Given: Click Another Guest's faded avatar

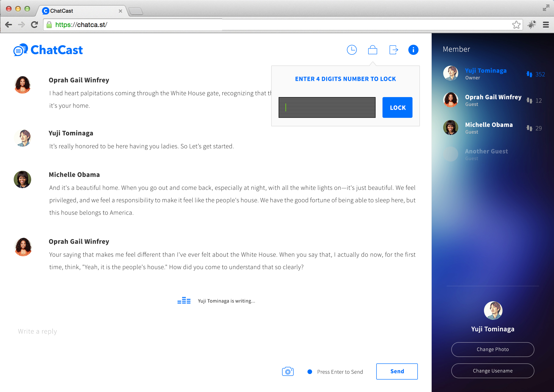Looking at the screenshot, I should tap(450, 154).
